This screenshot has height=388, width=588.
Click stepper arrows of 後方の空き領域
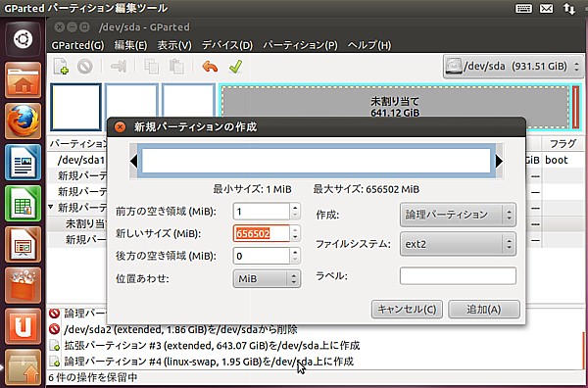(295, 256)
